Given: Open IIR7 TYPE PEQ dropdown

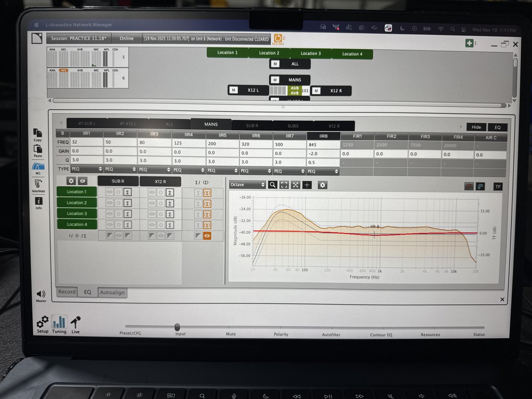Looking at the screenshot, I should pyautogui.click(x=289, y=171).
